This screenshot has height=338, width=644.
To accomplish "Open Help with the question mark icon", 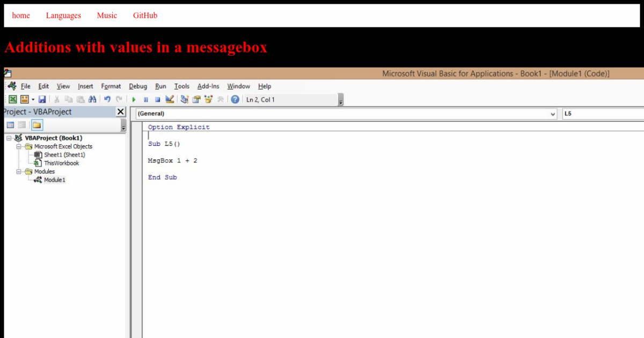I will [x=235, y=99].
